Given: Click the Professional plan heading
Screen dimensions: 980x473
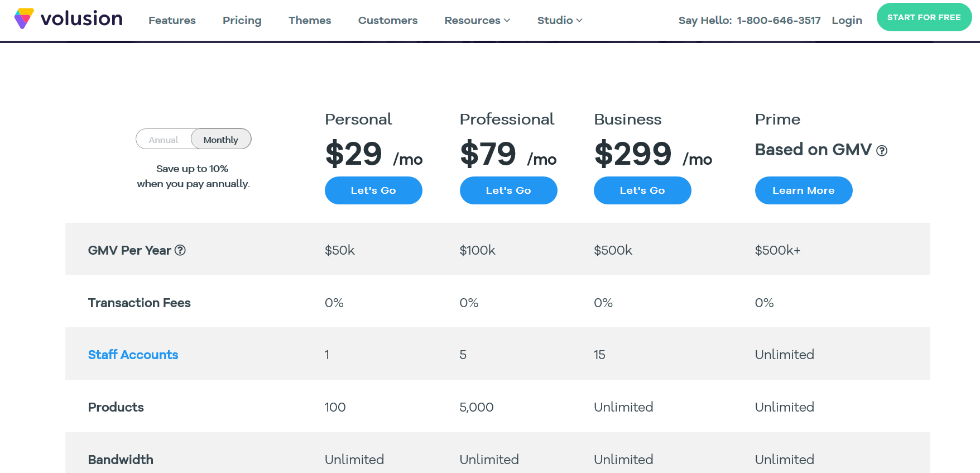Looking at the screenshot, I should (507, 119).
